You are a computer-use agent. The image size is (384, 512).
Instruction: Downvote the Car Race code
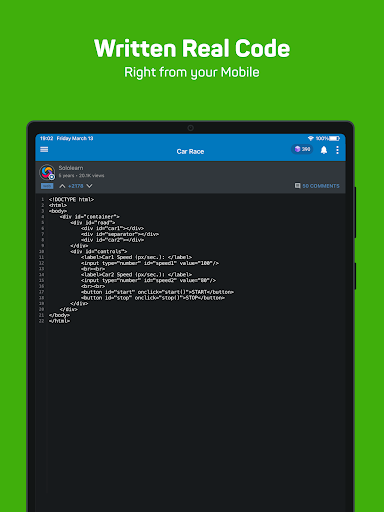click(x=89, y=186)
